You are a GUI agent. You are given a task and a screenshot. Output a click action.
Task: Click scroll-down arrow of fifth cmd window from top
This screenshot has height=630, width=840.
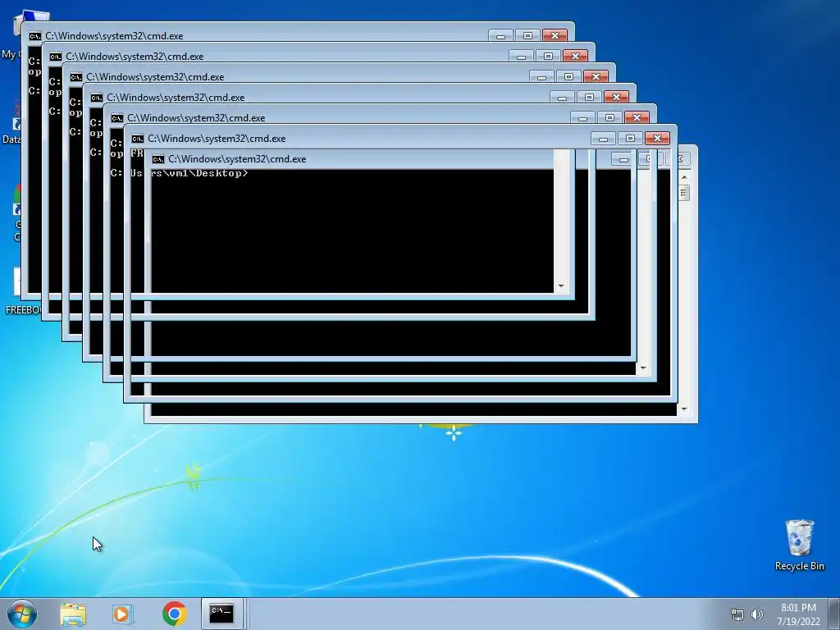coord(643,368)
